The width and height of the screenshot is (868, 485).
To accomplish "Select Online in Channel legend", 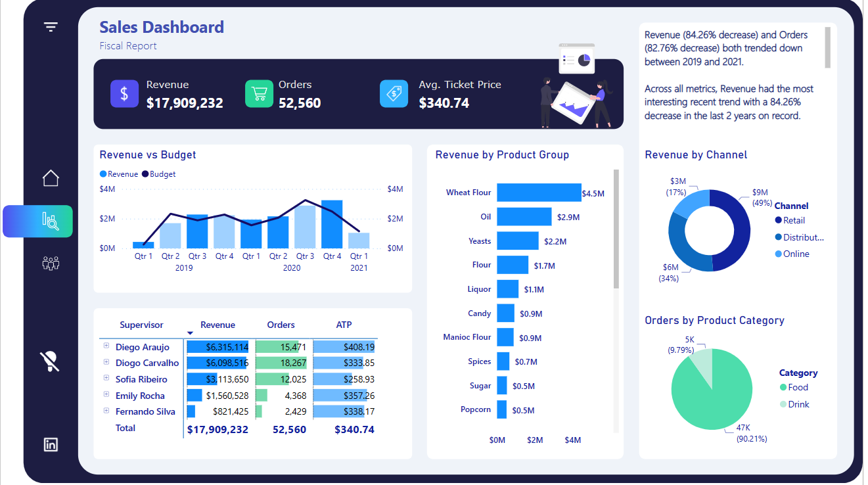I will pos(792,254).
